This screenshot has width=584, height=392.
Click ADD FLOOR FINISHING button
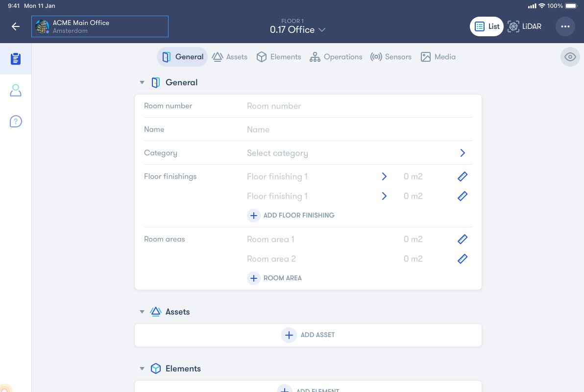pyautogui.click(x=291, y=216)
